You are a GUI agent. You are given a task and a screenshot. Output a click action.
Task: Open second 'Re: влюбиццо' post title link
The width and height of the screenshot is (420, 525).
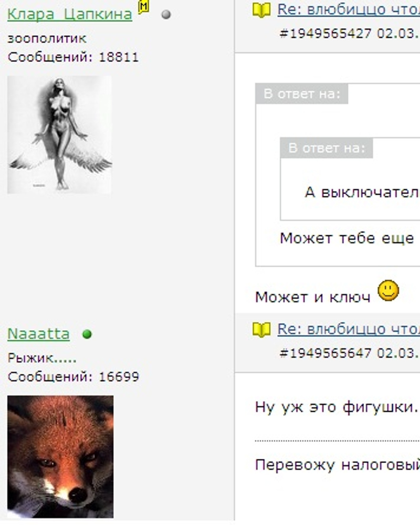click(x=348, y=329)
